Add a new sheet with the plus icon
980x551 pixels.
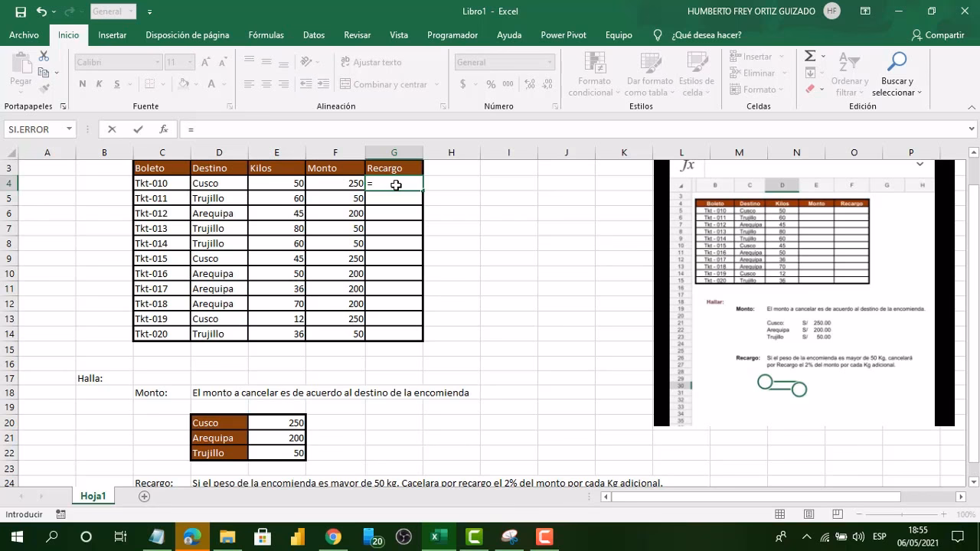pyautogui.click(x=144, y=497)
